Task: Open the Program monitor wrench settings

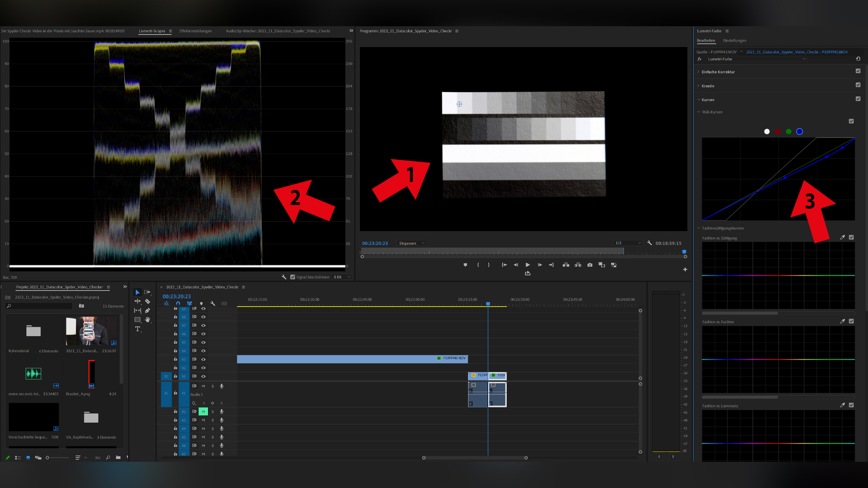Action: tap(650, 243)
